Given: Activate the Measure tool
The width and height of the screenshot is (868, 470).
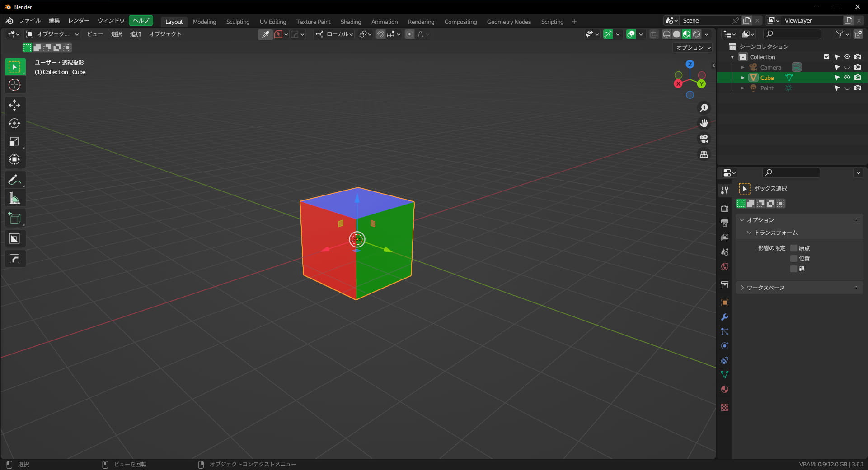Looking at the screenshot, I should coord(15,198).
